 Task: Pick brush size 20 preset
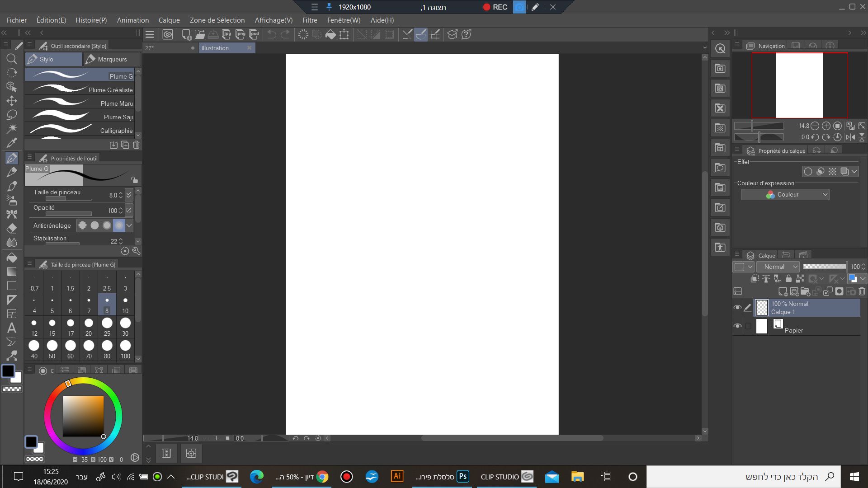click(89, 327)
